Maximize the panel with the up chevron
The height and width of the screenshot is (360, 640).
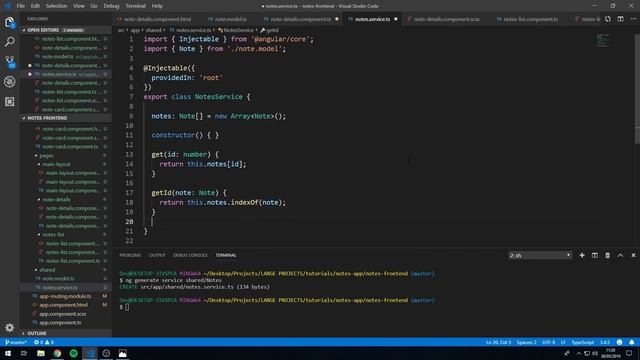click(x=620, y=255)
